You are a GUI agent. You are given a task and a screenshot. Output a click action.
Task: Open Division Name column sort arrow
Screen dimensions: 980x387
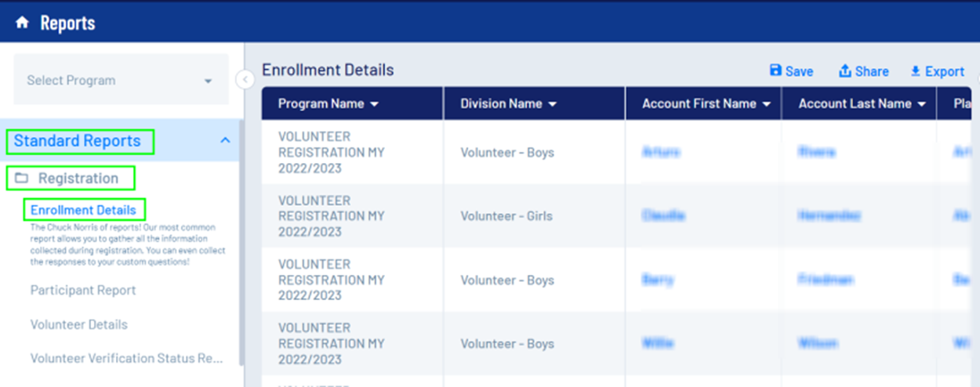click(x=553, y=104)
